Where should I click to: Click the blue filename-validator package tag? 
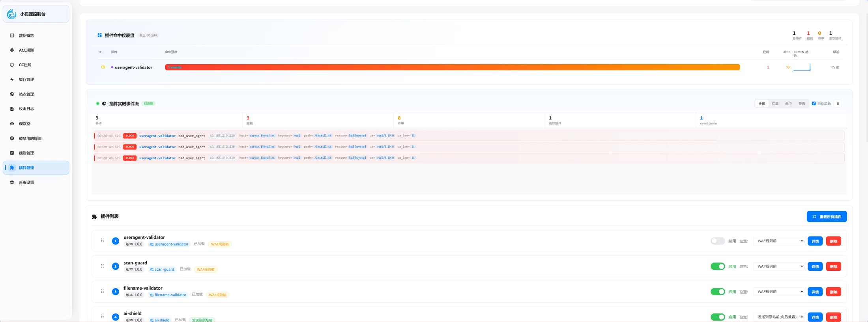click(x=168, y=295)
